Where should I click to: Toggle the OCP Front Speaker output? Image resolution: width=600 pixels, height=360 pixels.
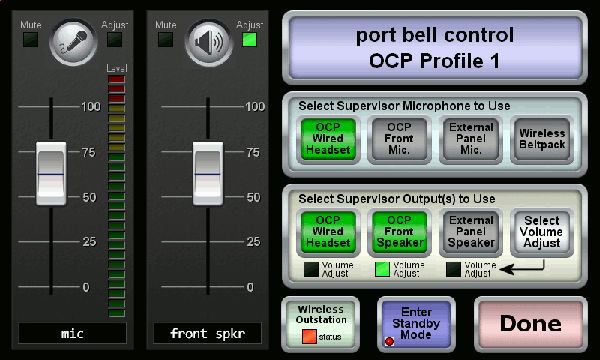click(x=399, y=232)
